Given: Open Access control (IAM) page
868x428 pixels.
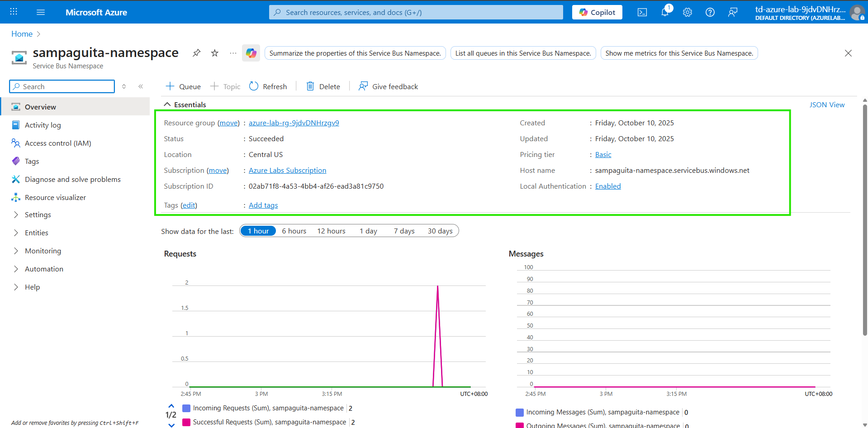Looking at the screenshot, I should click(58, 143).
